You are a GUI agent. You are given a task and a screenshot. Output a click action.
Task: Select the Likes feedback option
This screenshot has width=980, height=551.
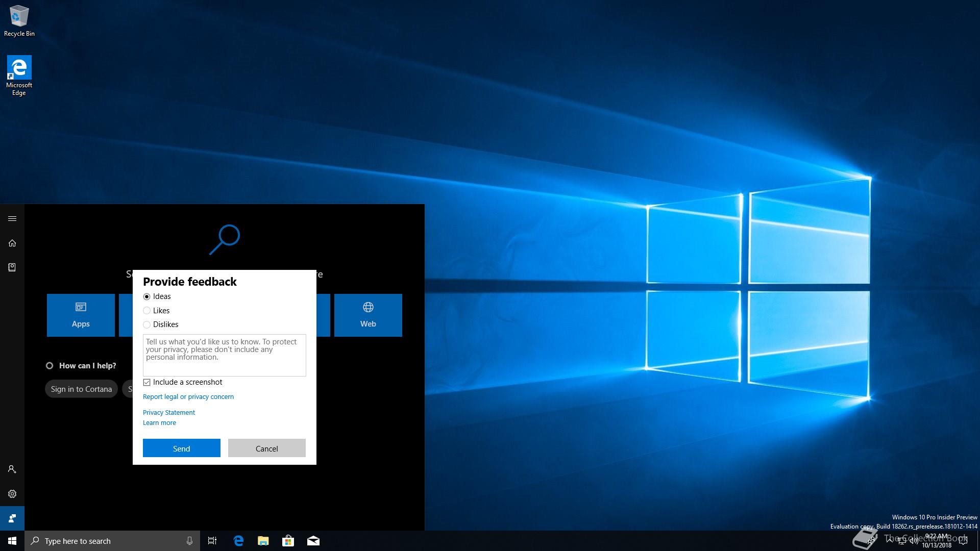tap(147, 311)
